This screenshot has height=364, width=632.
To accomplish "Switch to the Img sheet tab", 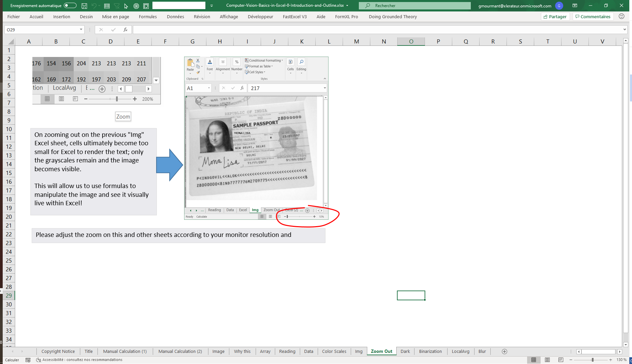I will [358, 351].
